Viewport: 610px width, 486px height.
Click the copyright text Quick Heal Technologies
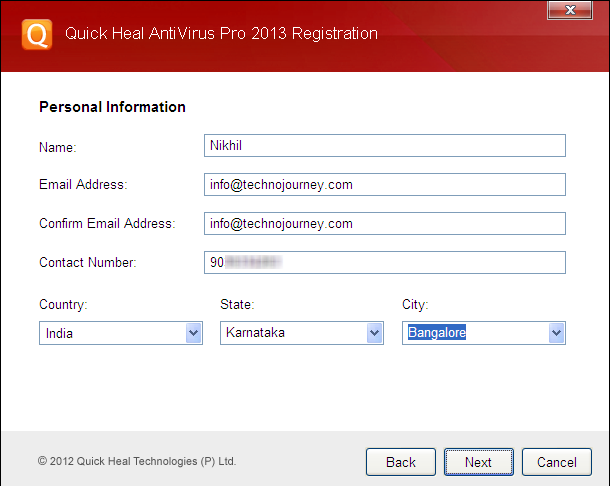click(x=137, y=461)
